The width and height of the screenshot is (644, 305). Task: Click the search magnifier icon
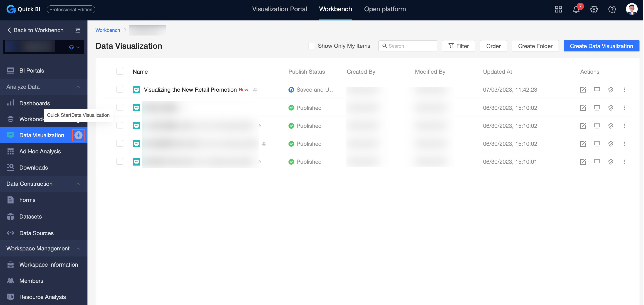coord(385,46)
